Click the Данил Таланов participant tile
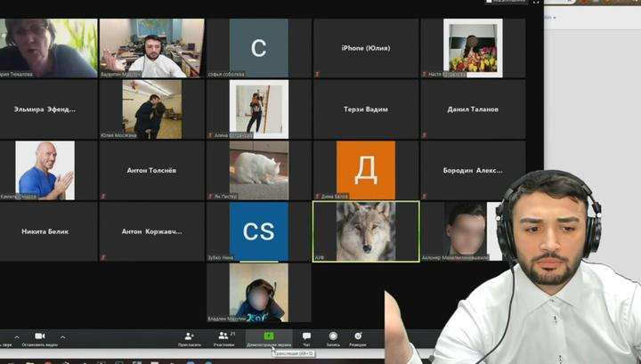This screenshot has width=641, height=364. [x=472, y=109]
